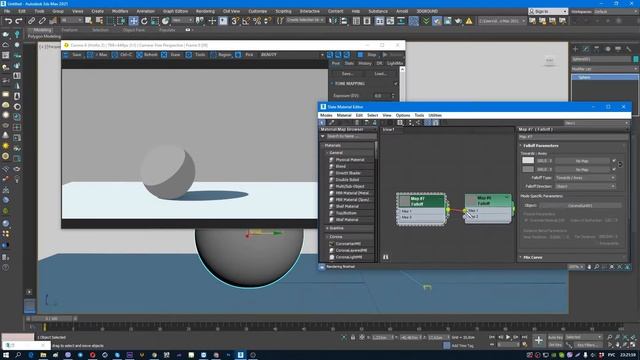Viewport: 640px width, 360px height.
Task: Open the object color swatch in command panel
Action: [636, 59]
